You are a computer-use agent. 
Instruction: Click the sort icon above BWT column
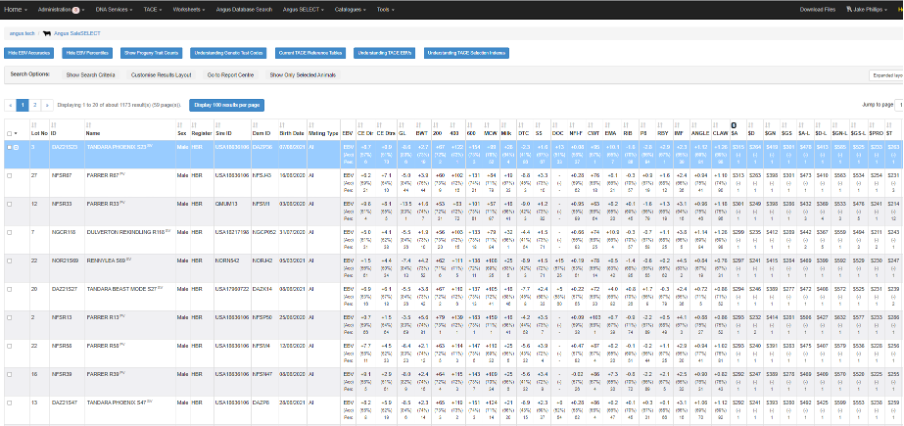421,124
